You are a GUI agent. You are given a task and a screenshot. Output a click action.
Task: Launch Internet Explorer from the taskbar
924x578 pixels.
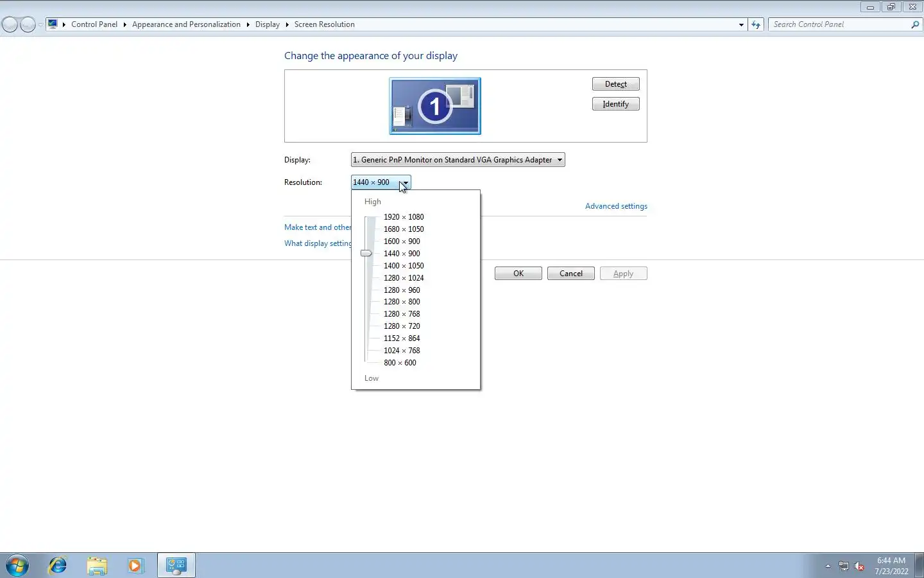click(58, 566)
